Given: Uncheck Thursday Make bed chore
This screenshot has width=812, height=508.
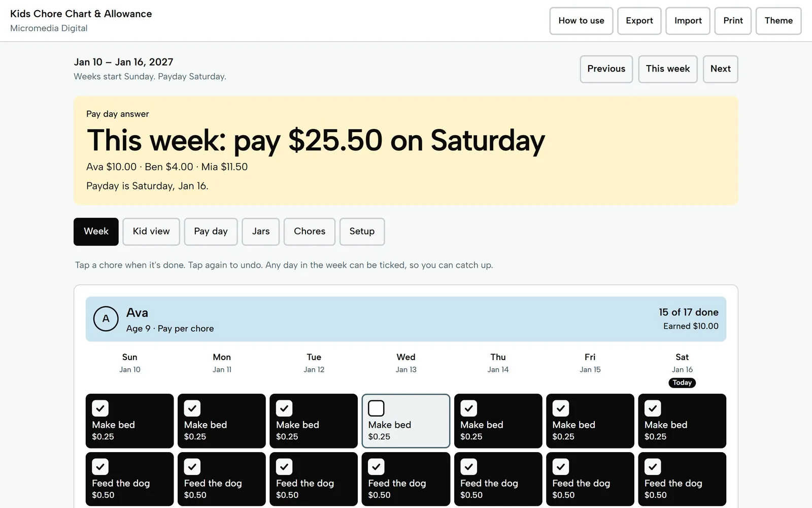Looking at the screenshot, I should click(x=498, y=421).
